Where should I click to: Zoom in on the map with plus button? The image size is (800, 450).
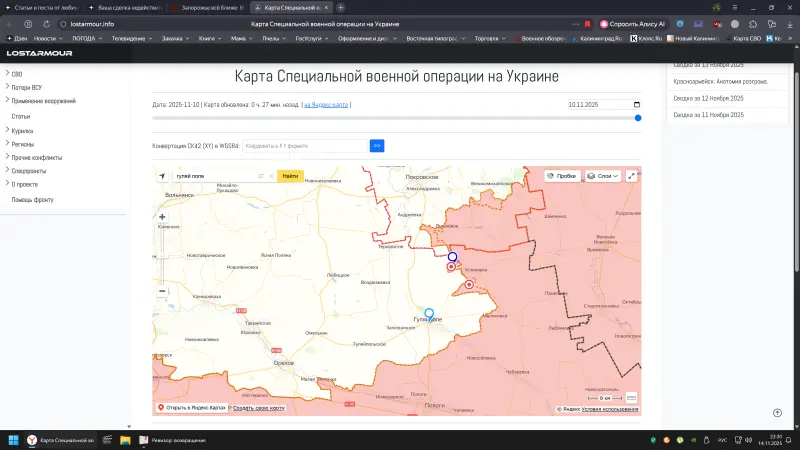pyautogui.click(x=162, y=216)
